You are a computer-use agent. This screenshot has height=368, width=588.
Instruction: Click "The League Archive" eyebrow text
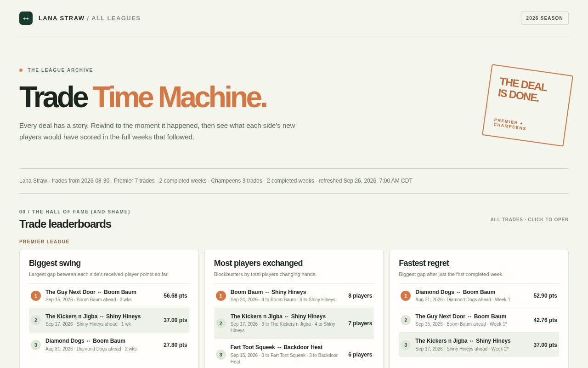pos(60,70)
